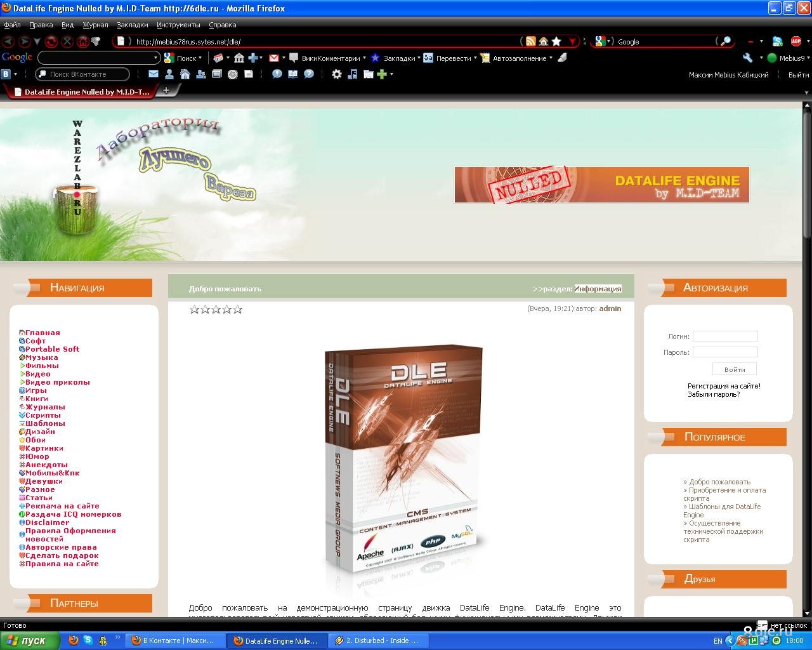Bookmark page with the star icon in address bar
This screenshot has width=812, height=650.
click(x=556, y=41)
